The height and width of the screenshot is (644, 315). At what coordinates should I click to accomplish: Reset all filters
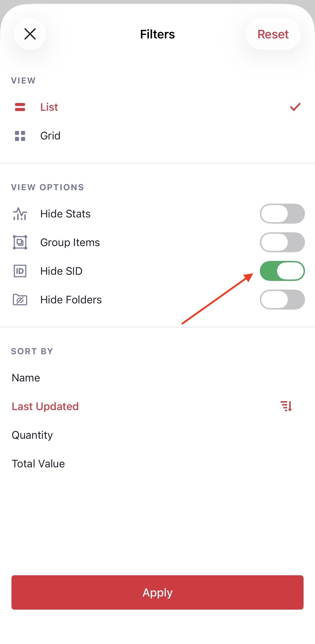point(273,34)
